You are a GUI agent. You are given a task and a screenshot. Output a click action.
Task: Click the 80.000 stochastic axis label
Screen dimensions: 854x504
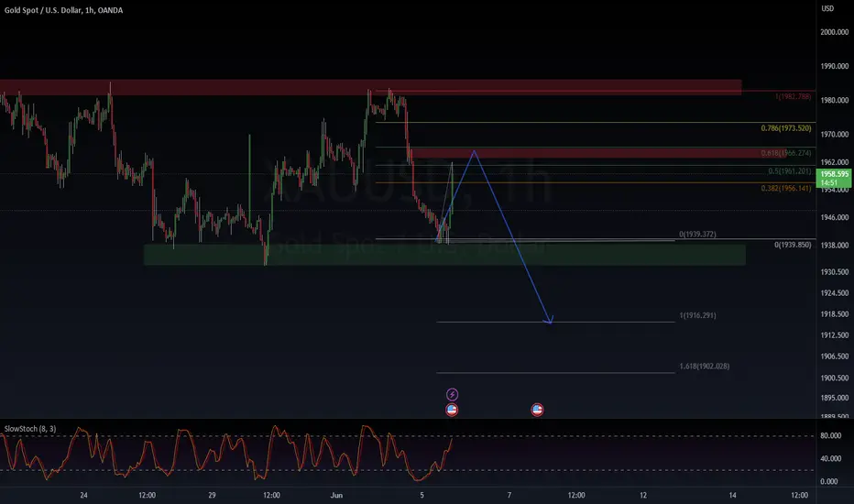point(830,435)
